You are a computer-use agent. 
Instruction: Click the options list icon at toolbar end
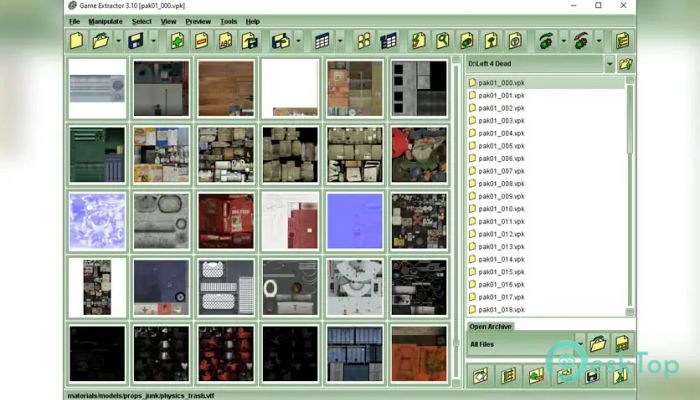tap(622, 41)
